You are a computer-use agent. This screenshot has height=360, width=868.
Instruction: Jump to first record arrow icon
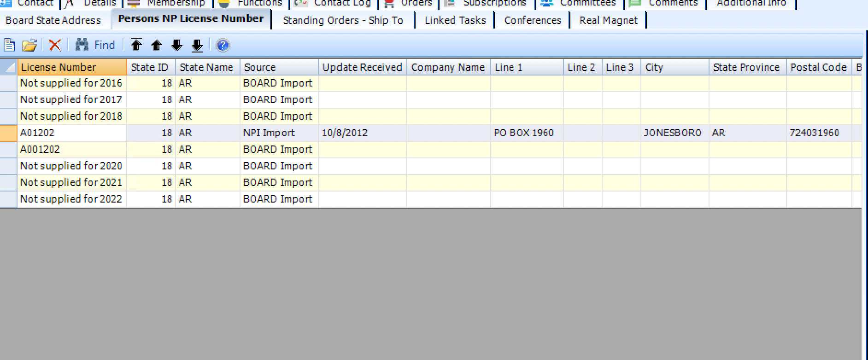click(x=136, y=45)
